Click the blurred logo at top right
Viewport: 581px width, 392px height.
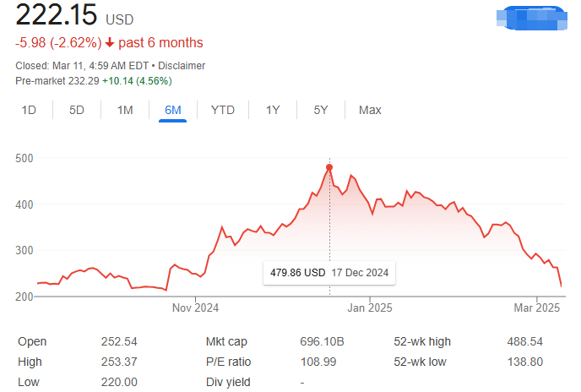point(532,17)
